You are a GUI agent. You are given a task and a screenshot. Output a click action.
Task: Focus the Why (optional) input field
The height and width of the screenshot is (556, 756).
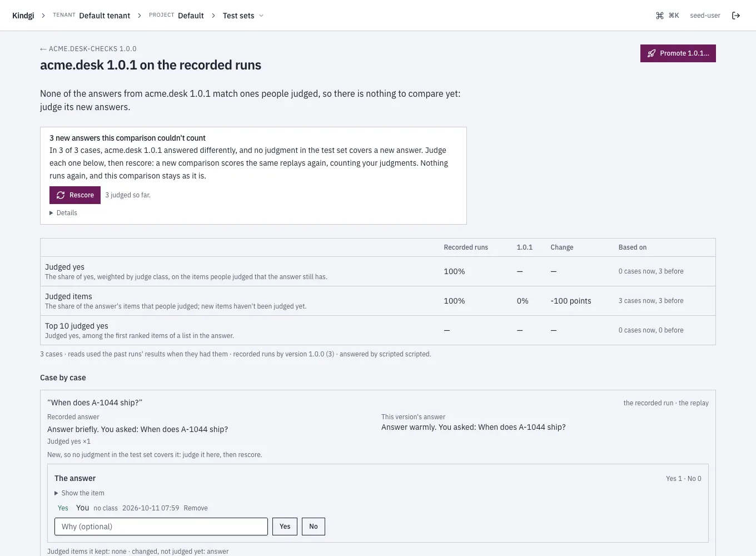161,527
